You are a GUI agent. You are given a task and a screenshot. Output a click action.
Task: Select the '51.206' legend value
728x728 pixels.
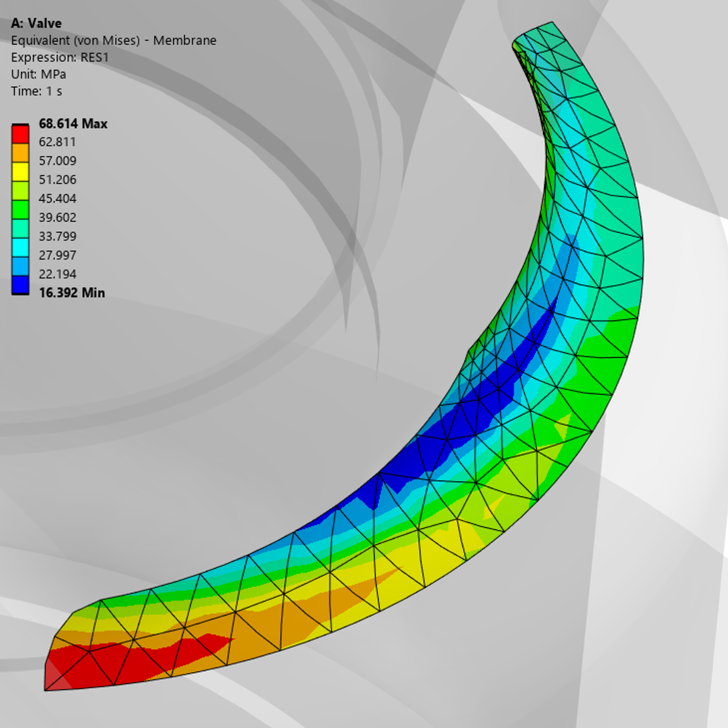point(57,179)
